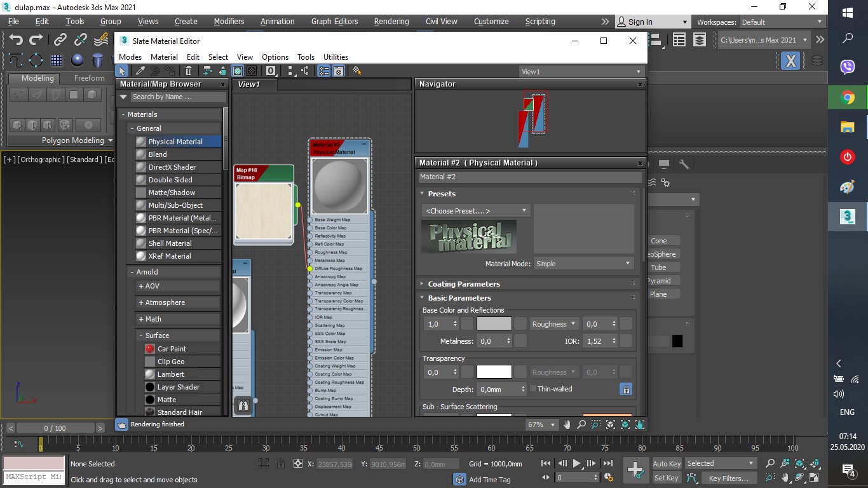The height and width of the screenshot is (488, 868).
Task: Click Tube primitive button
Action: pos(658,268)
